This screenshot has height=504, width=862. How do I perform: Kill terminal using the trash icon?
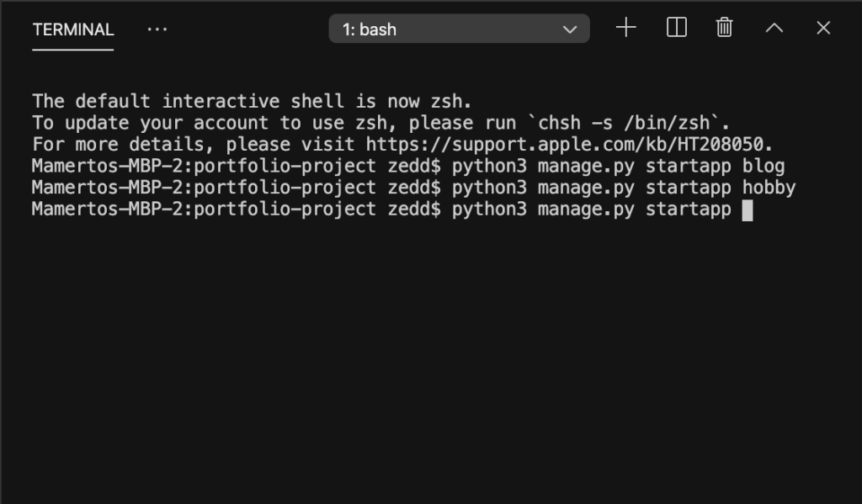724,28
